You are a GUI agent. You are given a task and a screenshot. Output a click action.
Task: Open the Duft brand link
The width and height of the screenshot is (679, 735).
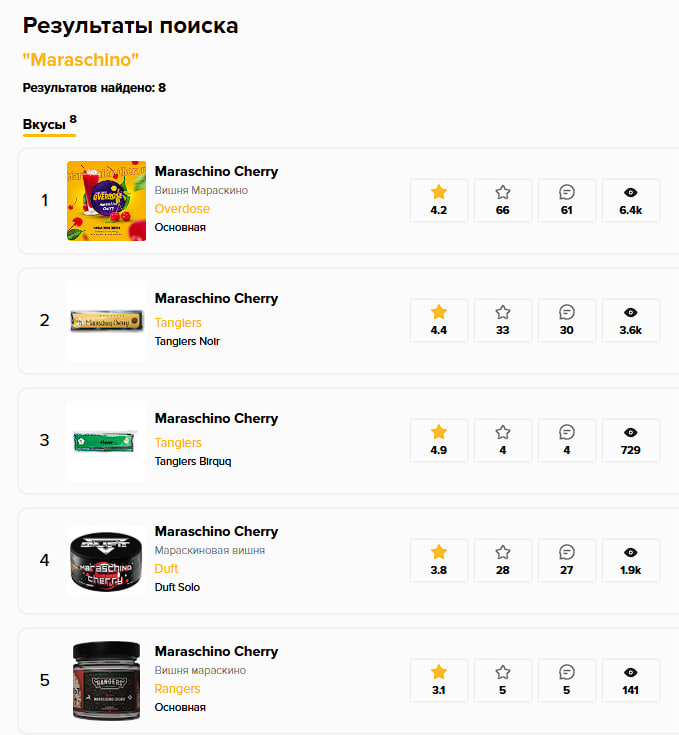167,568
